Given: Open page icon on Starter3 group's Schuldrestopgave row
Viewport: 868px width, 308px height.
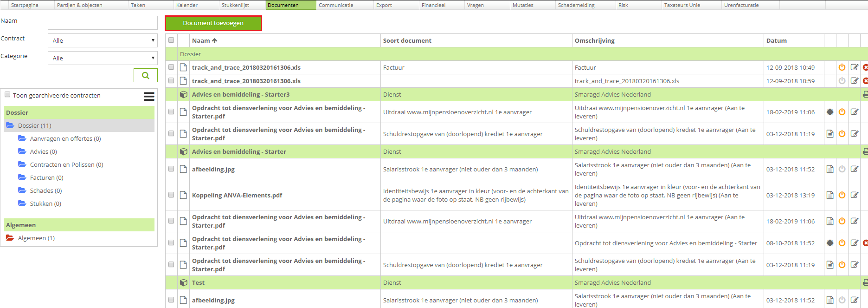Looking at the screenshot, I should coord(830,134).
